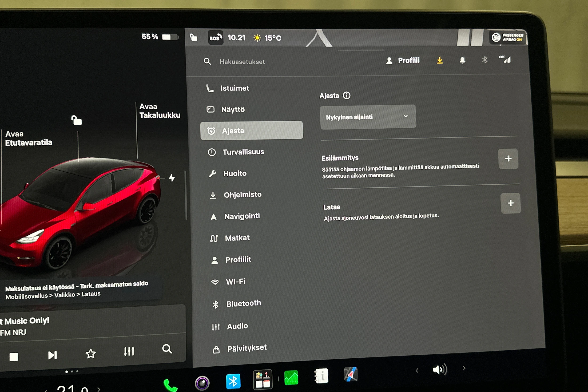Open the camera app in dock
Viewport: 588px width, 392px height.
point(202,383)
